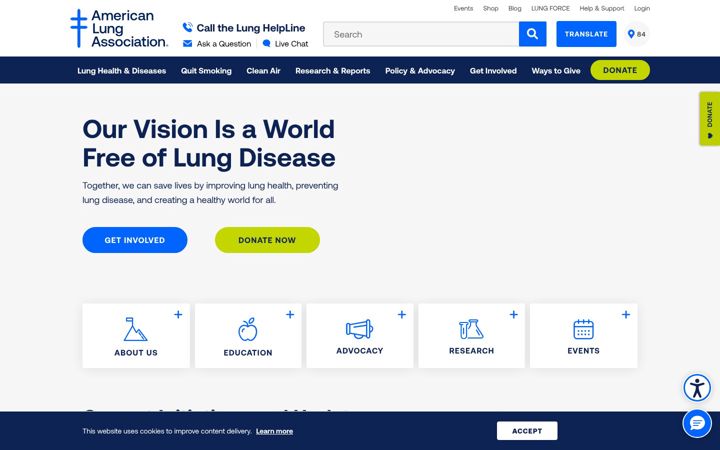This screenshot has height=450, width=720.
Task: Open the Quit Smoking menu
Action: (206, 71)
